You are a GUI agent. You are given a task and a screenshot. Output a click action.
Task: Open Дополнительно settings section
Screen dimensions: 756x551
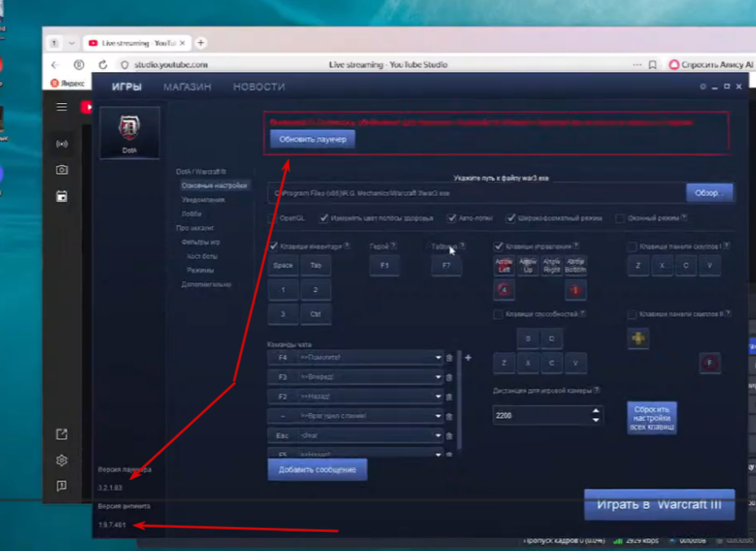click(x=207, y=284)
